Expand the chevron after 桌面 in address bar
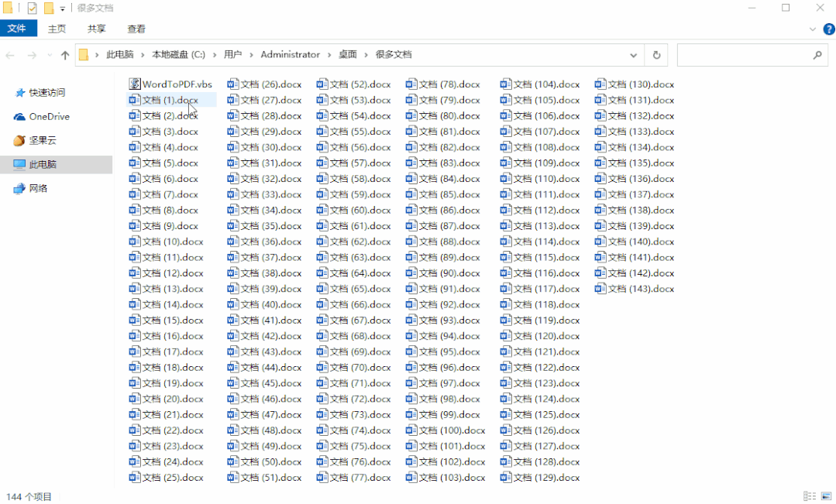 click(366, 54)
